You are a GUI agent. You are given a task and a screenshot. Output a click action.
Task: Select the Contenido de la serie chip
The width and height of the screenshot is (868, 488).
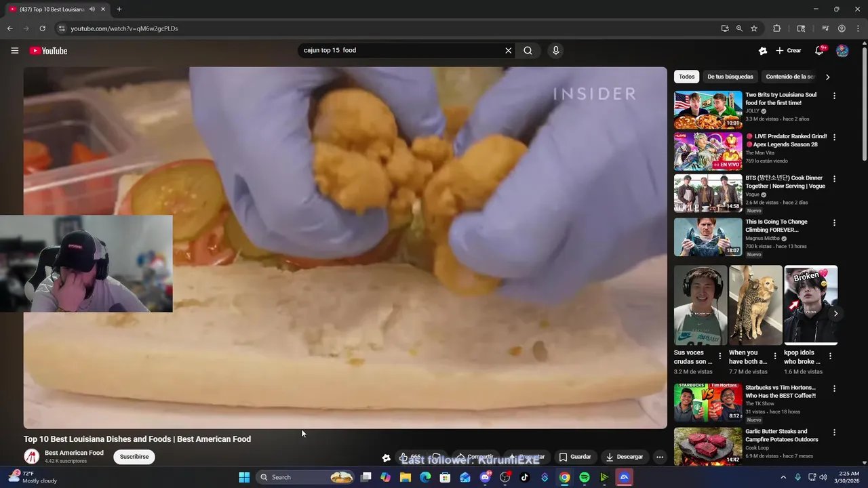click(790, 77)
